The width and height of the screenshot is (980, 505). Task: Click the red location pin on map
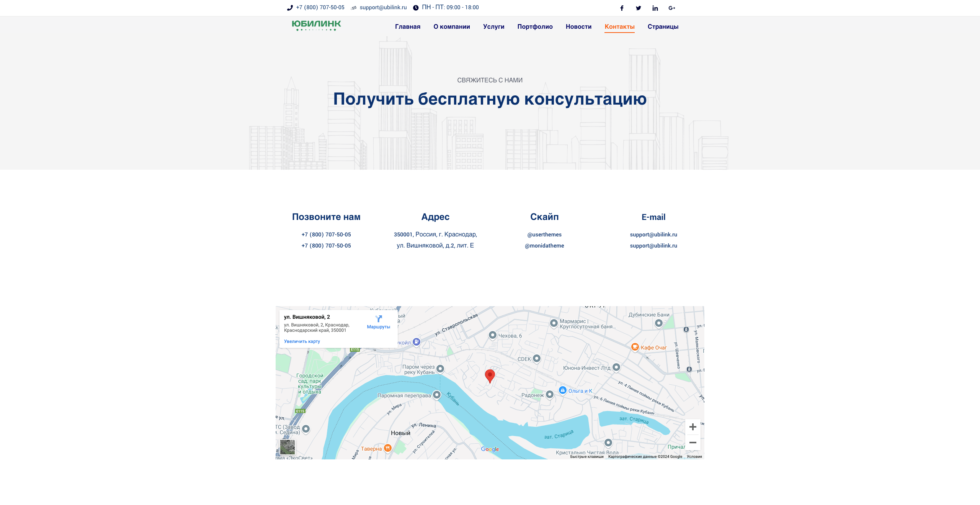(x=490, y=375)
